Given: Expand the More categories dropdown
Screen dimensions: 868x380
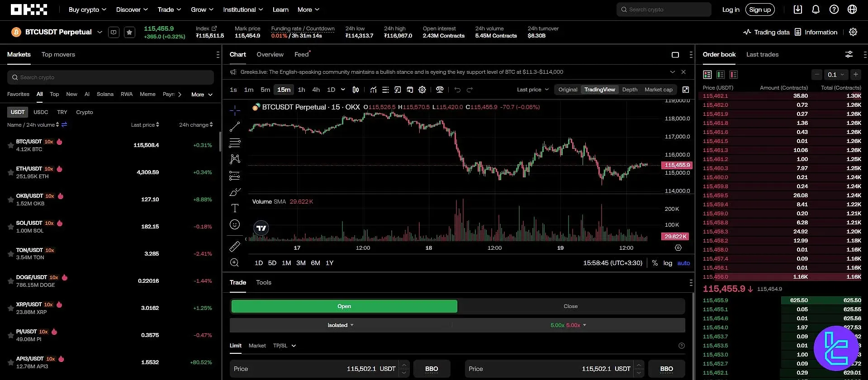Looking at the screenshot, I should click(x=202, y=95).
